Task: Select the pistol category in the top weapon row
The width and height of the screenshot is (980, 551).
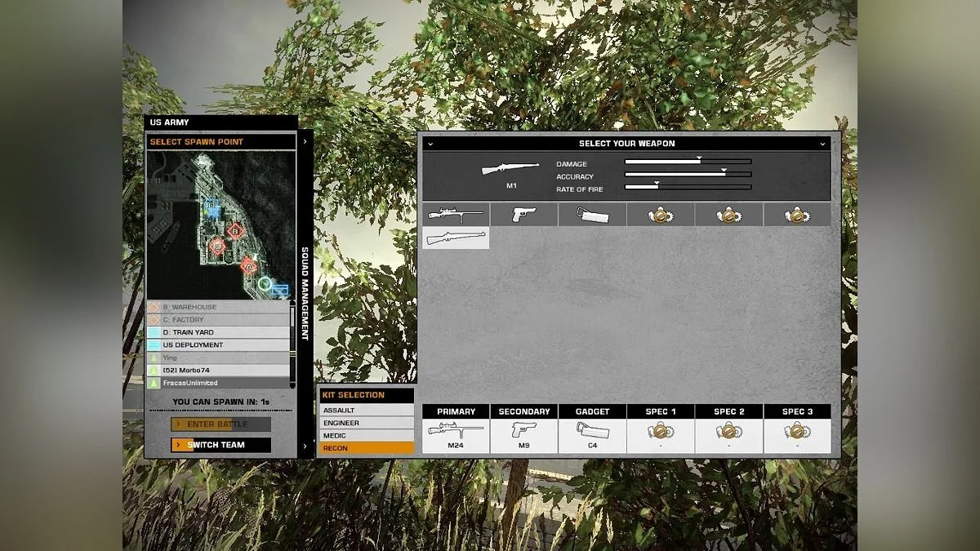Action: pos(524,215)
